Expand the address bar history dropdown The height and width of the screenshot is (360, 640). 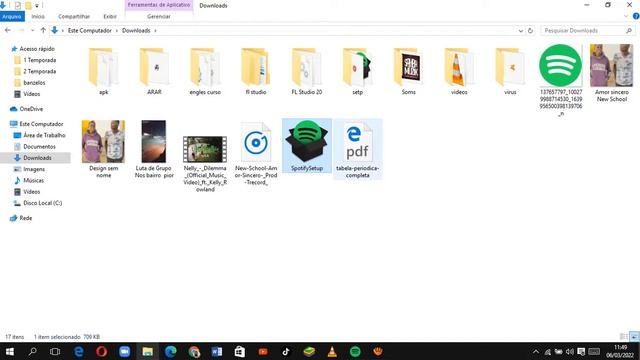[x=520, y=31]
